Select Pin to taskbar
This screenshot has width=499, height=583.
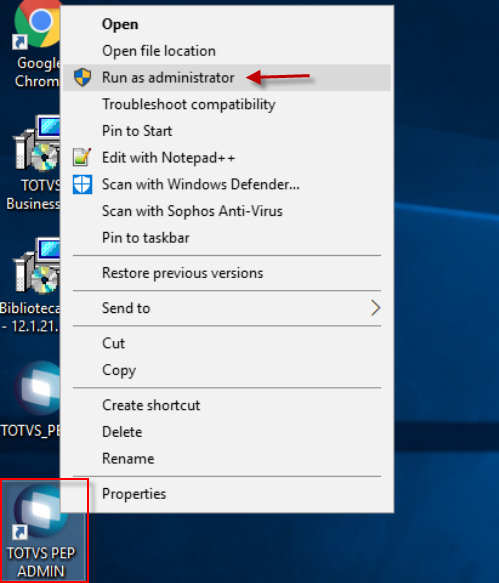(227, 238)
